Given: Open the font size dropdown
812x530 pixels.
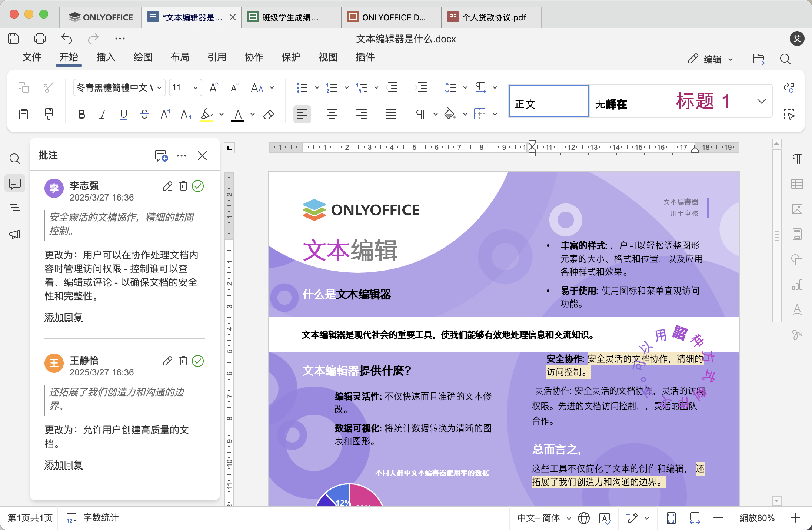Looking at the screenshot, I should [x=195, y=87].
